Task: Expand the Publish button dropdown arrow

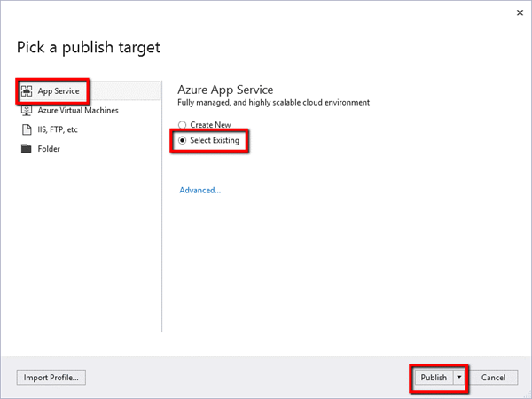Action: pyautogui.click(x=459, y=378)
